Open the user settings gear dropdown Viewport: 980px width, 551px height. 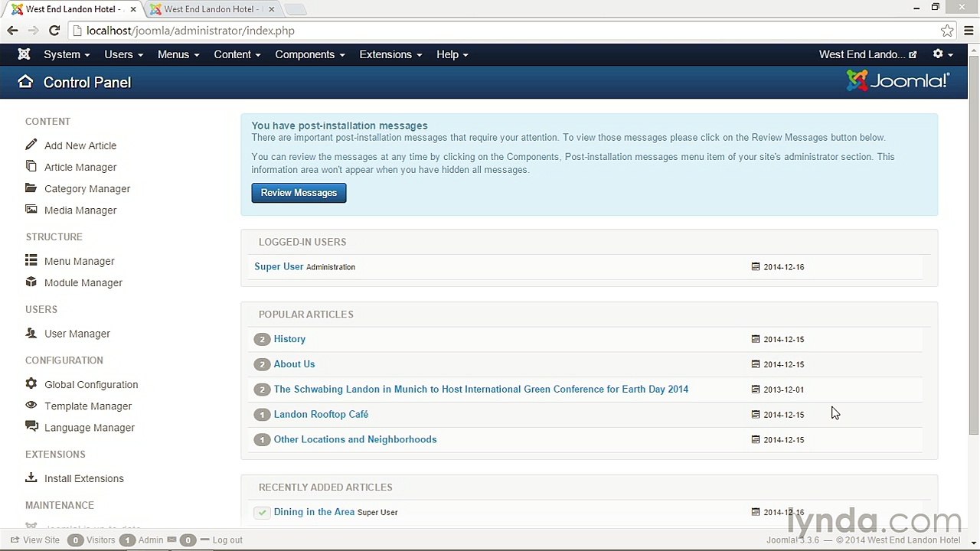(942, 54)
